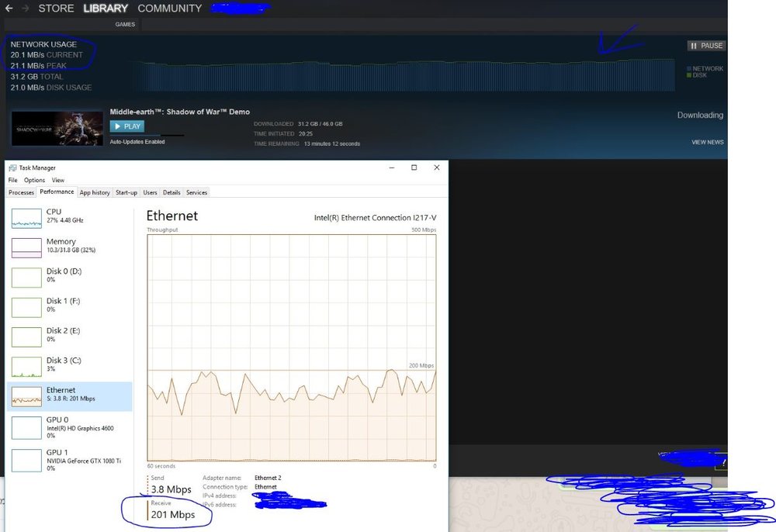Click the Disk 3 (C:) mini graph thumbnail

coord(26,367)
